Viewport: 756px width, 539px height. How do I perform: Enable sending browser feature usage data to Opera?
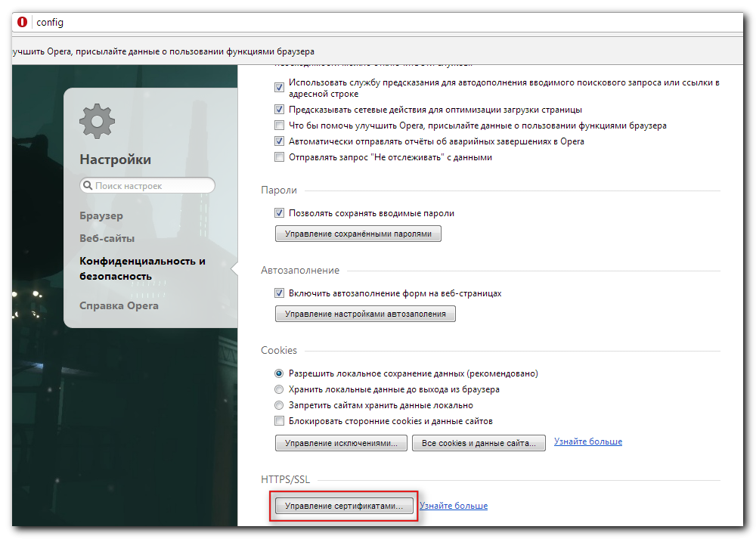[x=279, y=125]
